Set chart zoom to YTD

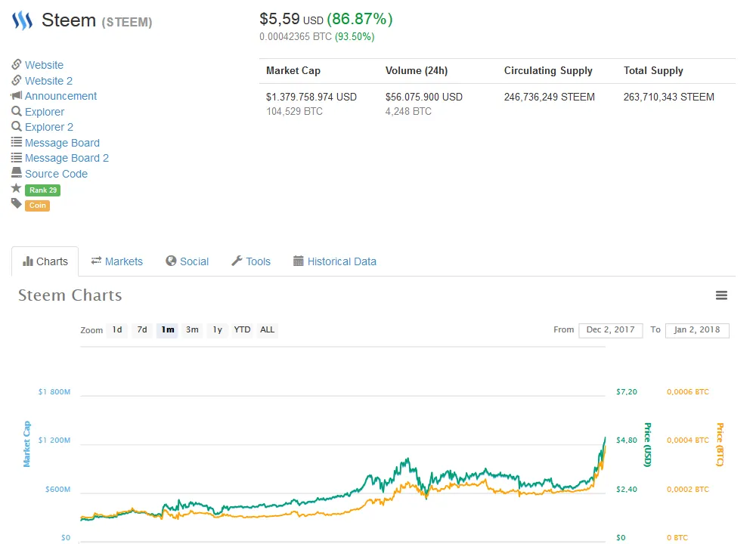point(242,330)
